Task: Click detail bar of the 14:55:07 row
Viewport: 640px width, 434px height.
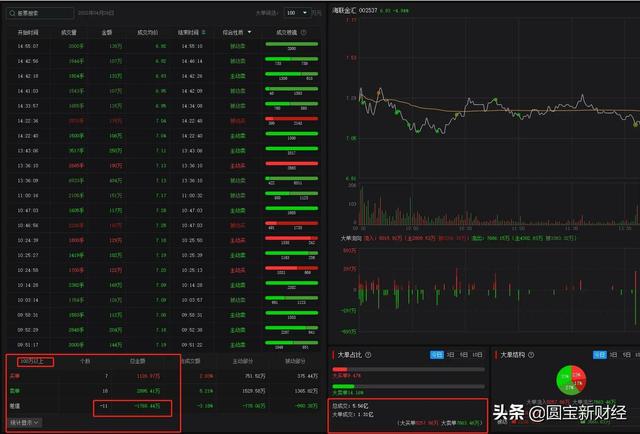Action: tap(291, 44)
